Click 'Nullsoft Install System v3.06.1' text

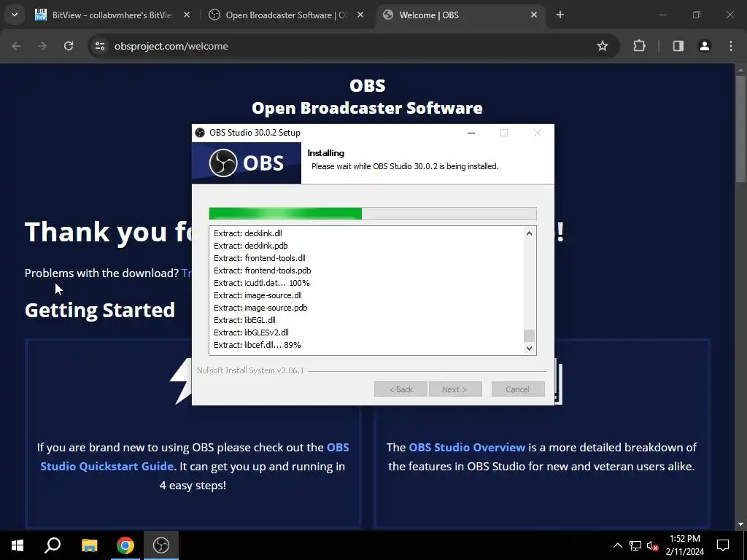click(251, 370)
